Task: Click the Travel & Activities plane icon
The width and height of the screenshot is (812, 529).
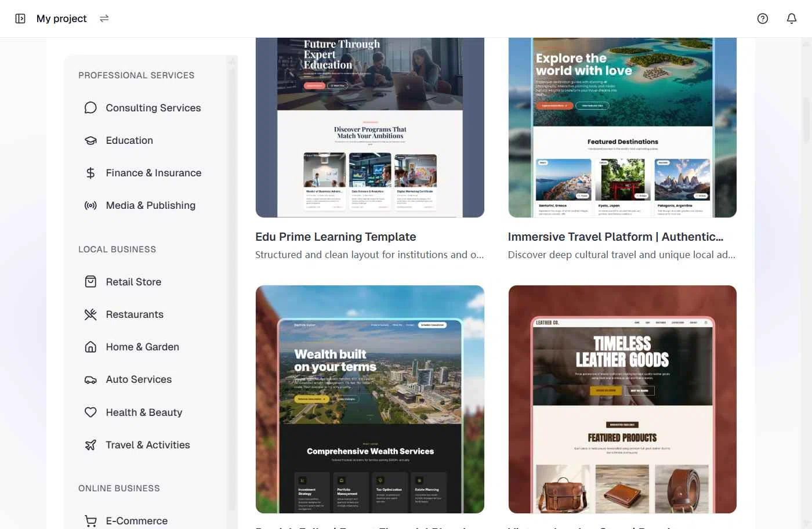Action: [90, 445]
